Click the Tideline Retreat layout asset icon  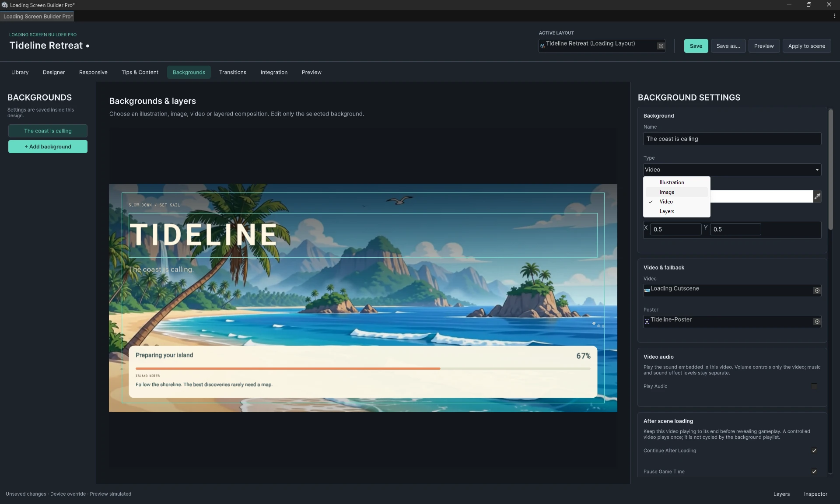coord(542,46)
